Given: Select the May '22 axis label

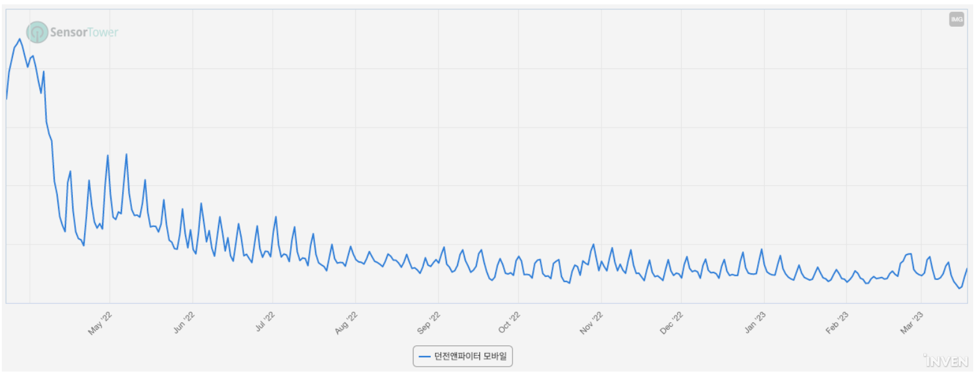Looking at the screenshot, I should (x=100, y=323).
